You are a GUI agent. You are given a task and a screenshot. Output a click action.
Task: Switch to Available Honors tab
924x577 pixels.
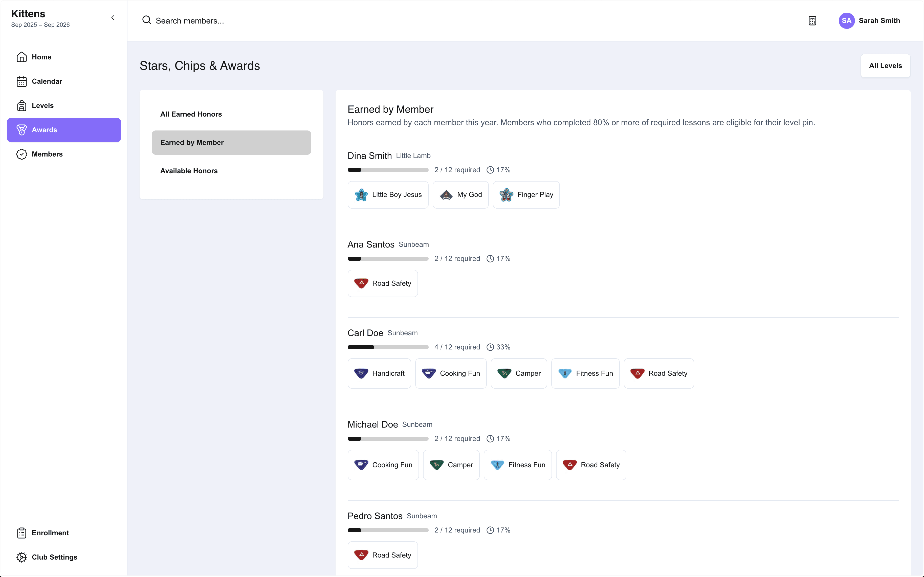pyautogui.click(x=231, y=171)
